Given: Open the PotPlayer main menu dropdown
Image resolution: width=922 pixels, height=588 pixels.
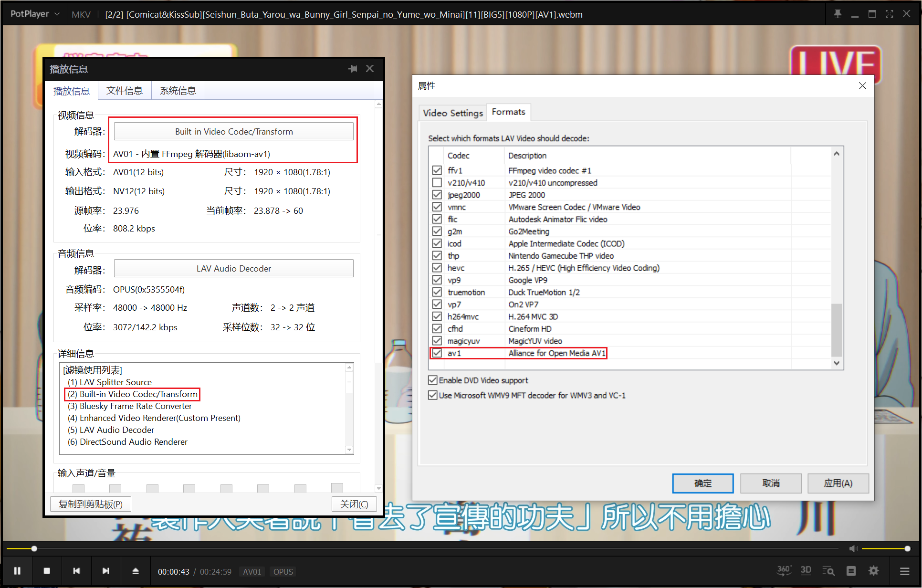Looking at the screenshot, I should coord(34,14).
